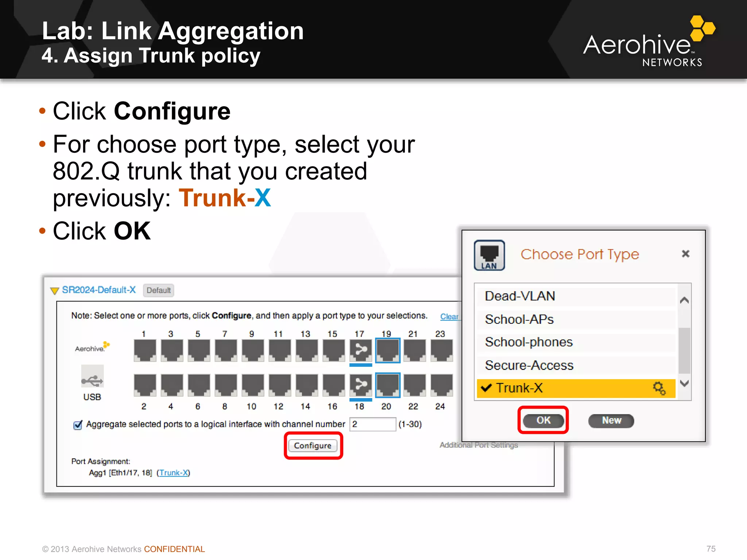Click New in Choose Port Type

click(611, 420)
